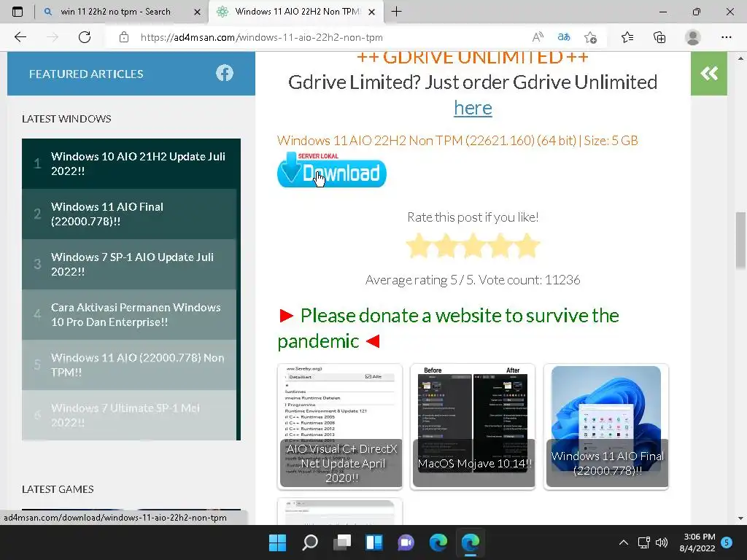Open a new browser tab
The image size is (747, 560).
(396, 12)
